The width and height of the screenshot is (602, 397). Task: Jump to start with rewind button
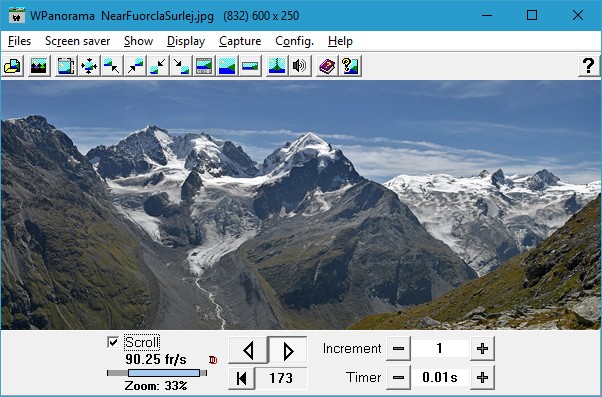coord(241,378)
